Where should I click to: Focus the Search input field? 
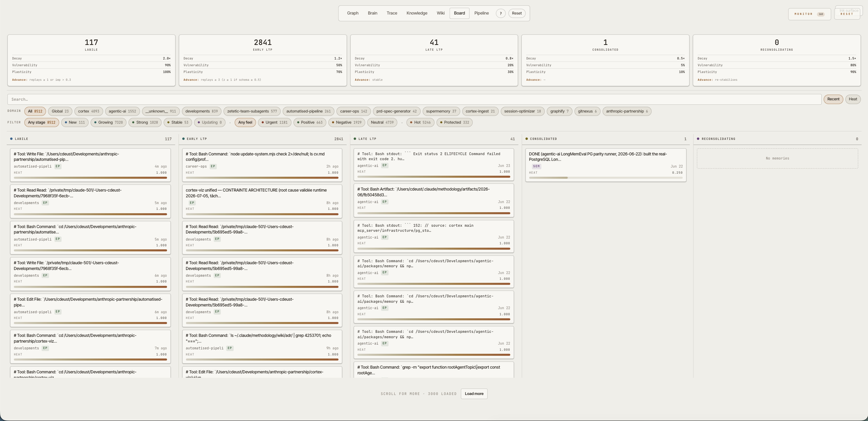[x=414, y=99]
